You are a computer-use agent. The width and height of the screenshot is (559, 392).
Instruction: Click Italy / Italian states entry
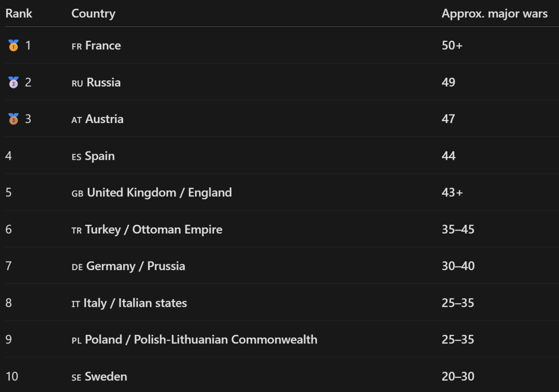(135, 303)
